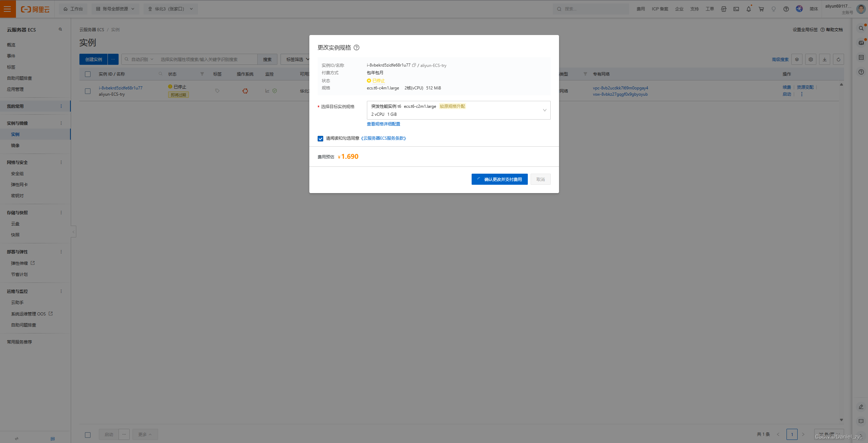
Task: Click the column settings gear icon
Action: (x=811, y=60)
